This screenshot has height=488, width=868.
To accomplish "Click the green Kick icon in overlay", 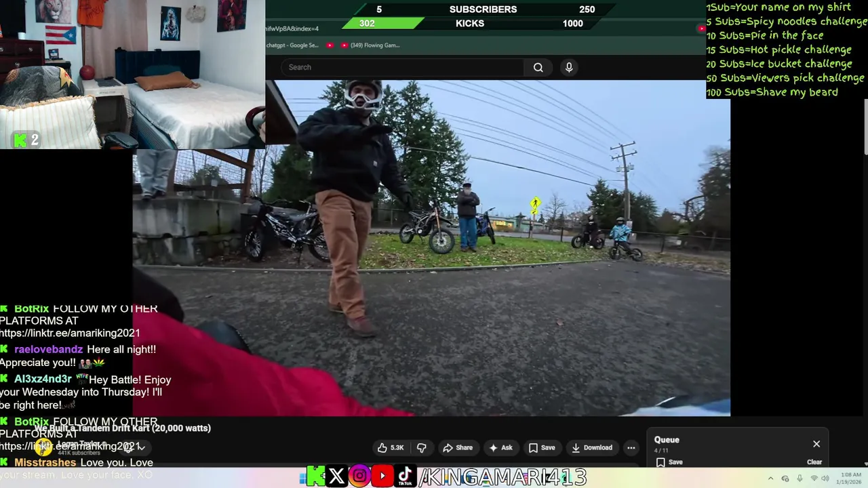I will pyautogui.click(x=315, y=476).
